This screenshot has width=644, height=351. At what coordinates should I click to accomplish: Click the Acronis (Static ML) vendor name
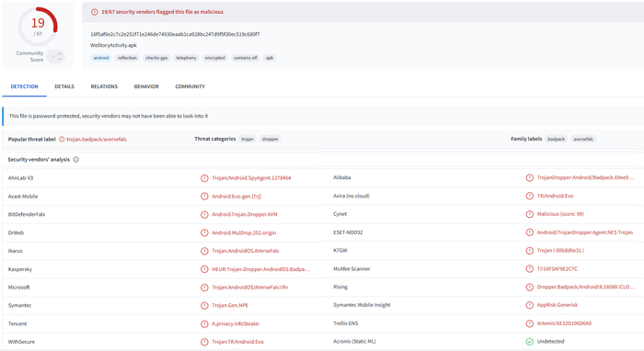[x=354, y=342]
